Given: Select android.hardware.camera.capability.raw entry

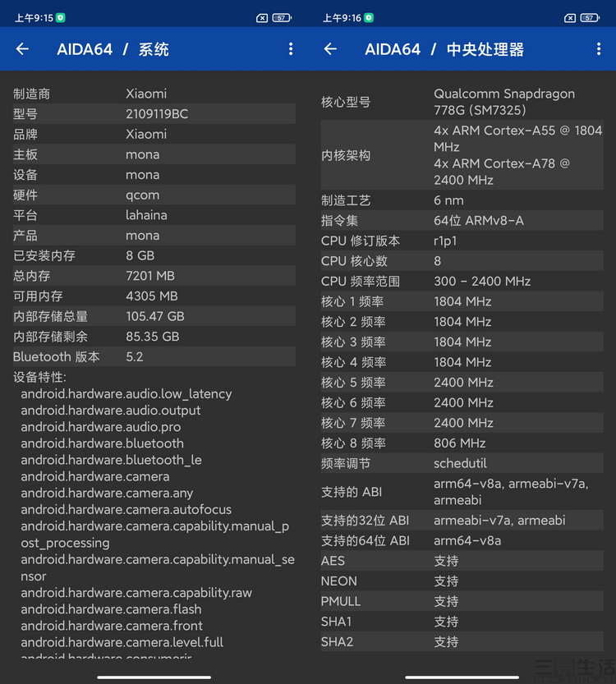Looking at the screenshot, I should coord(136,593).
